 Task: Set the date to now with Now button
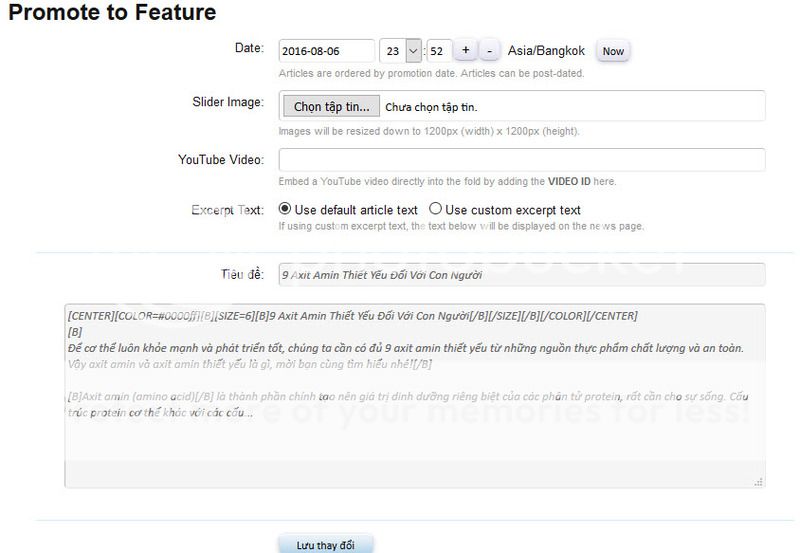coord(613,51)
